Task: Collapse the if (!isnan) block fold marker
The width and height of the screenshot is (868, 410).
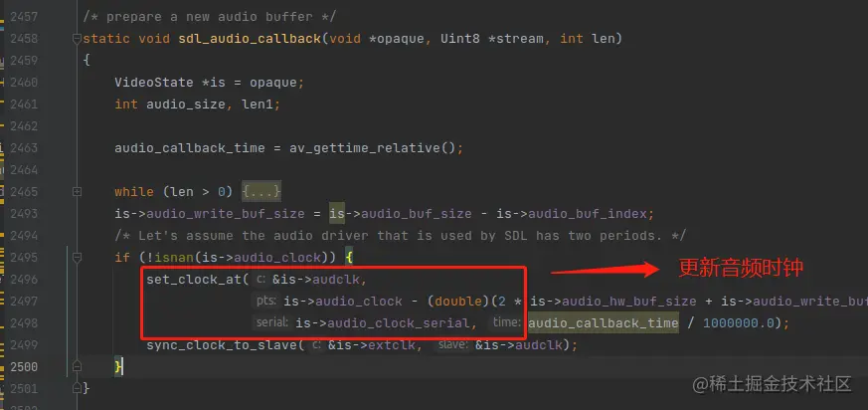Action: tap(77, 257)
